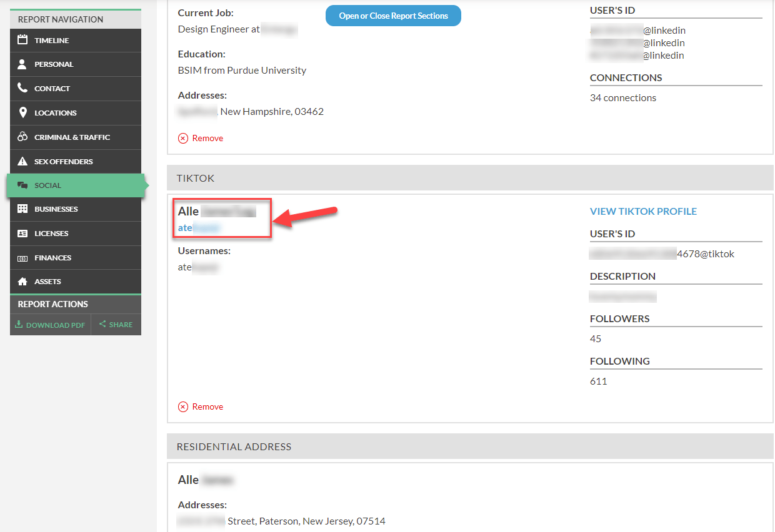
Task: Open View TikTok Profile link
Action: (643, 211)
